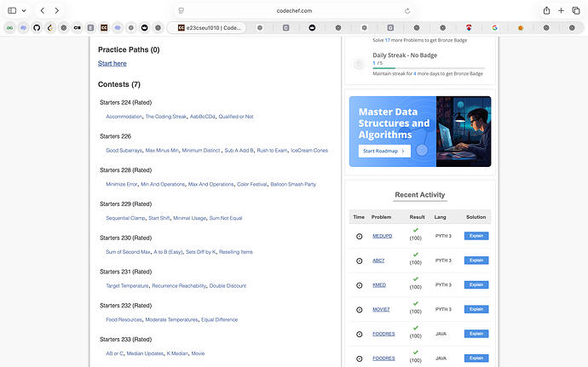The width and height of the screenshot is (588, 367).
Task: Open the Equal Difference problem link
Action: point(219,320)
